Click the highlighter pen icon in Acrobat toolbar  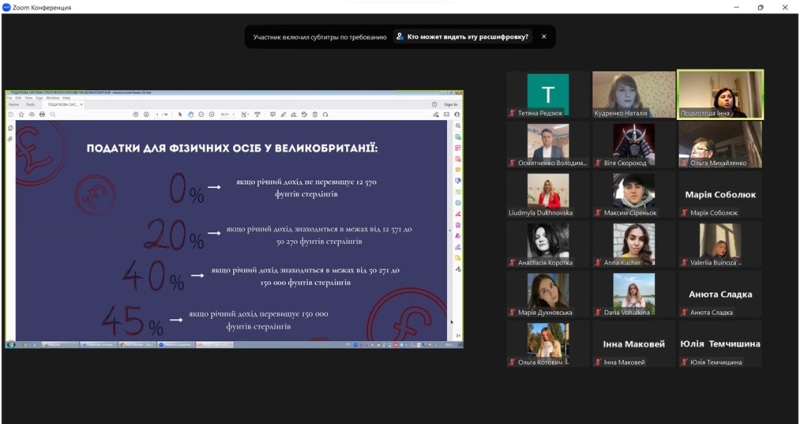pyautogui.click(x=283, y=114)
